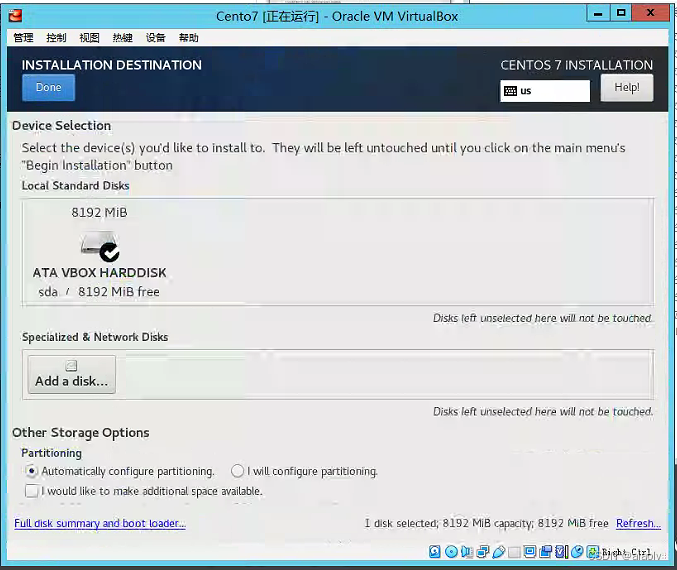This screenshot has width=677, height=570.
Task: Click the 8192 MiB disk size label
Action: click(x=99, y=212)
